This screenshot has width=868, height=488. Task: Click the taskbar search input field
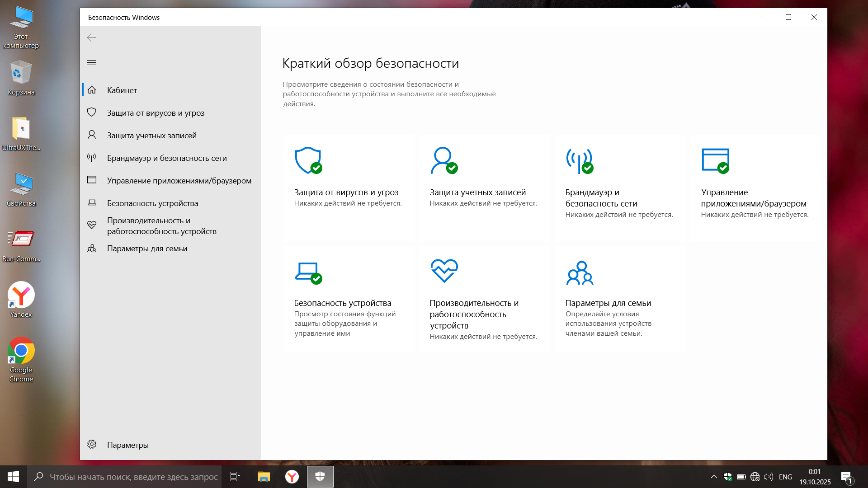tap(133, 477)
